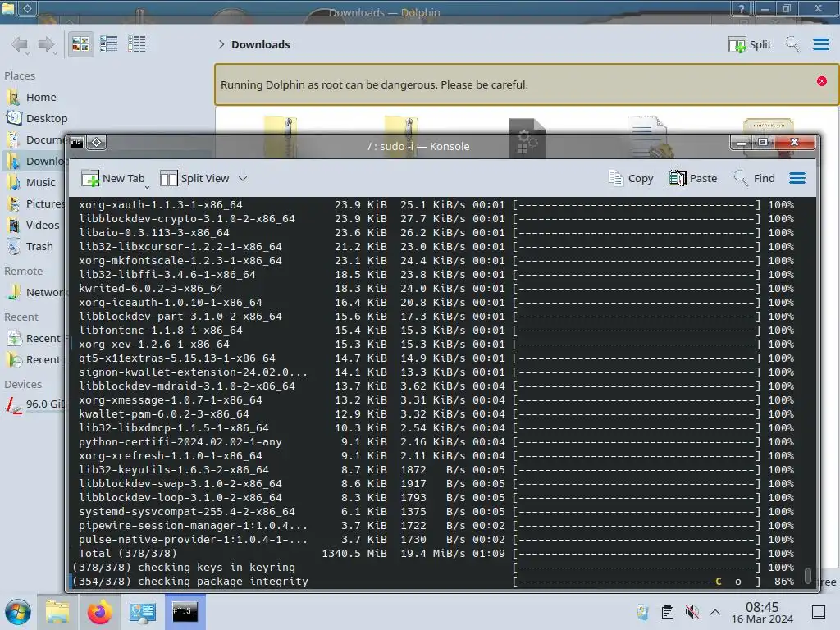Click the python-certifi-2024.02.02-1-any line

click(436, 442)
